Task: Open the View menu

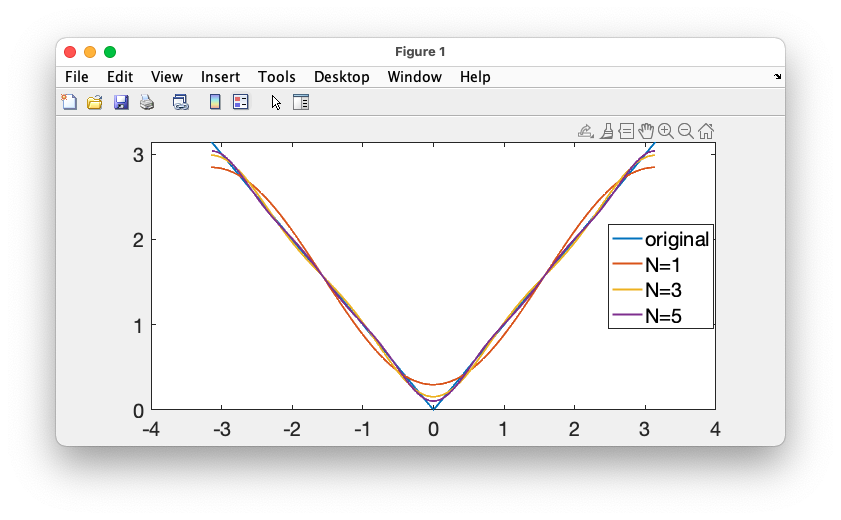Action: point(167,77)
